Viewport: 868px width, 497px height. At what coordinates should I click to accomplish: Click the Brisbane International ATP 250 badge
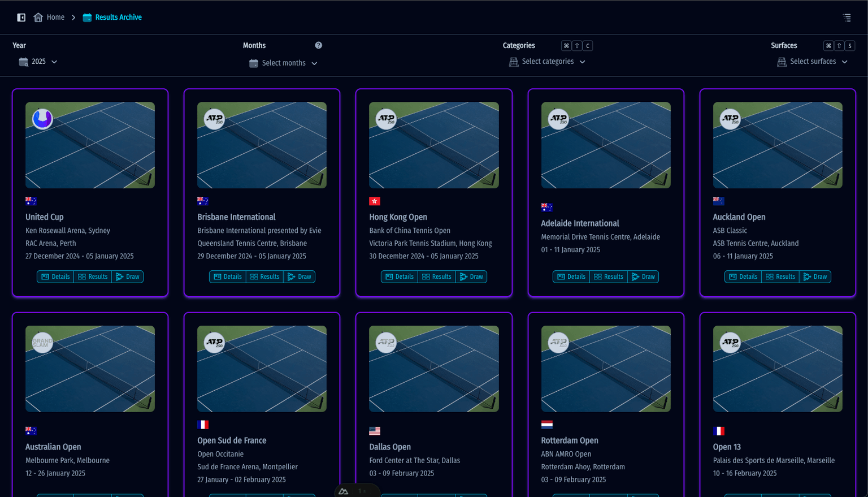coord(214,119)
